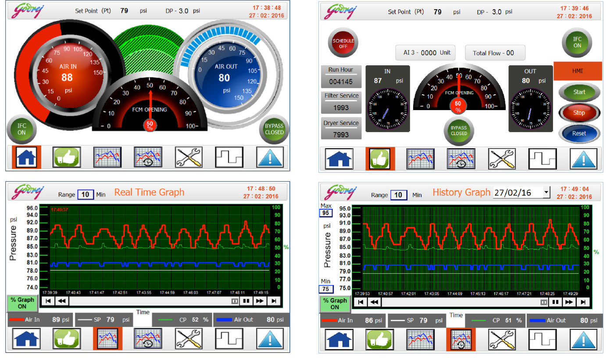This screenshot has width=614, height=364.
Task: Open wrench tools icon on Start/Stop screen
Action: point(502,159)
